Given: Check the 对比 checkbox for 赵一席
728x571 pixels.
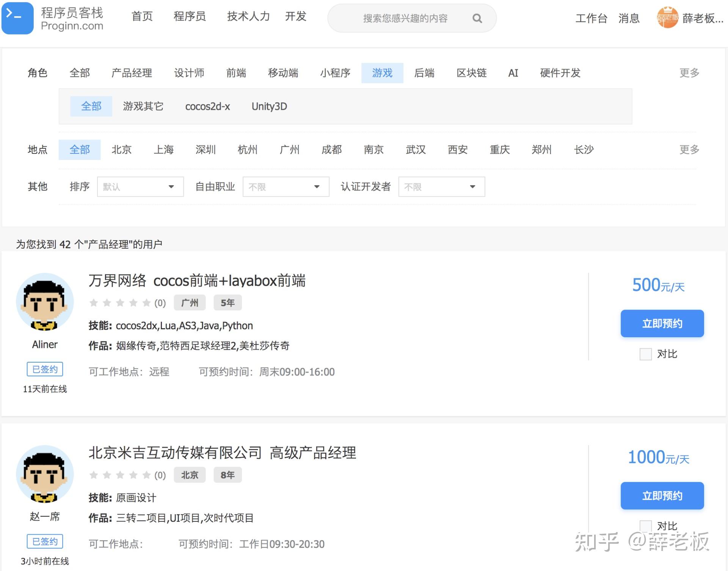Looking at the screenshot, I should (645, 526).
